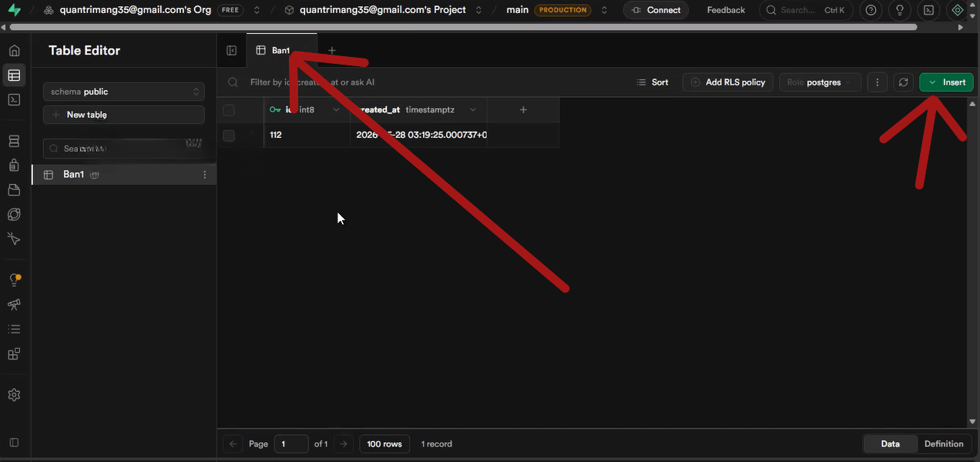Open Project Overview home icon in sidebar
The width and height of the screenshot is (980, 462).
14,51
